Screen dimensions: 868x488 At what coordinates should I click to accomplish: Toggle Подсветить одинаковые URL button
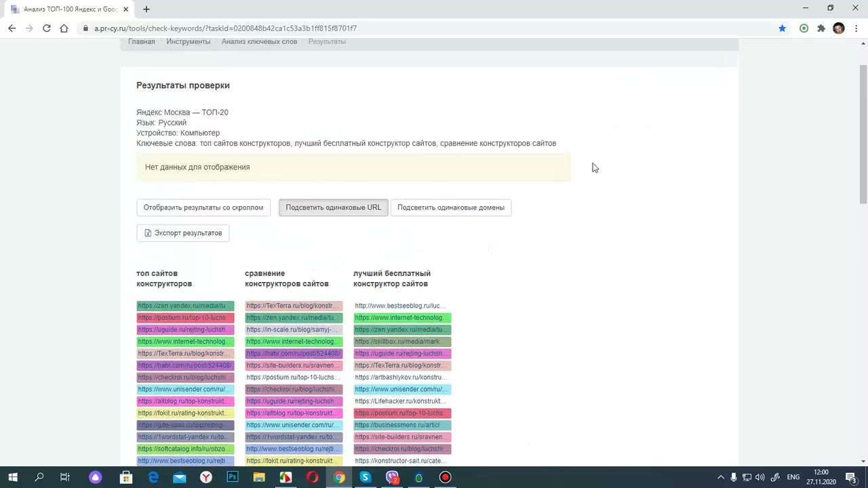pyautogui.click(x=333, y=207)
